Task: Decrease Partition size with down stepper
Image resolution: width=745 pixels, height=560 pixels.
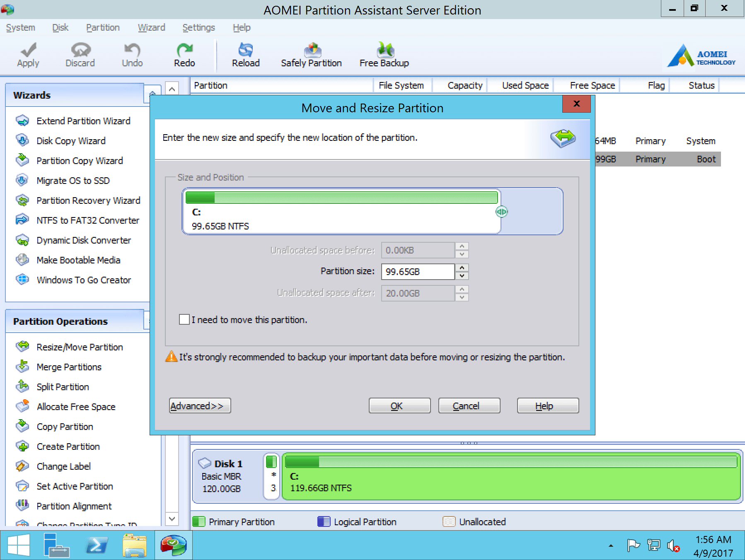Action: tap(462, 276)
